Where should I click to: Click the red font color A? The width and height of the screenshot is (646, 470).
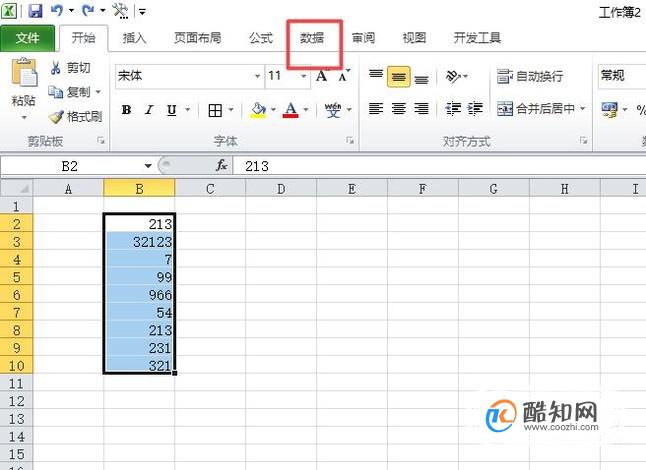tap(290, 110)
